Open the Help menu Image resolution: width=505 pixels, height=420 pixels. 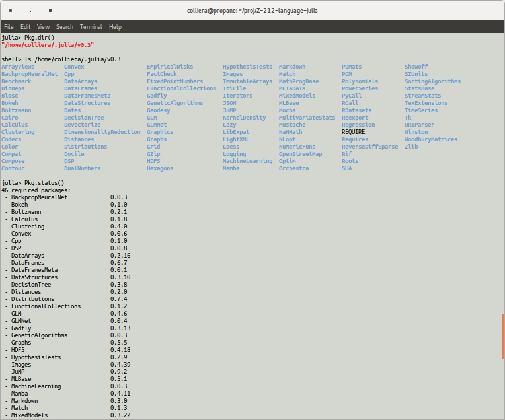[x=115, y=27]
